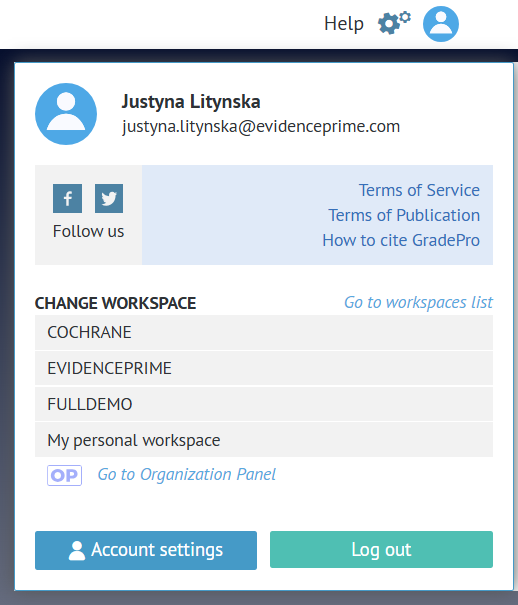
Task: Open the settings gears icon
Action: click(394, 23)
